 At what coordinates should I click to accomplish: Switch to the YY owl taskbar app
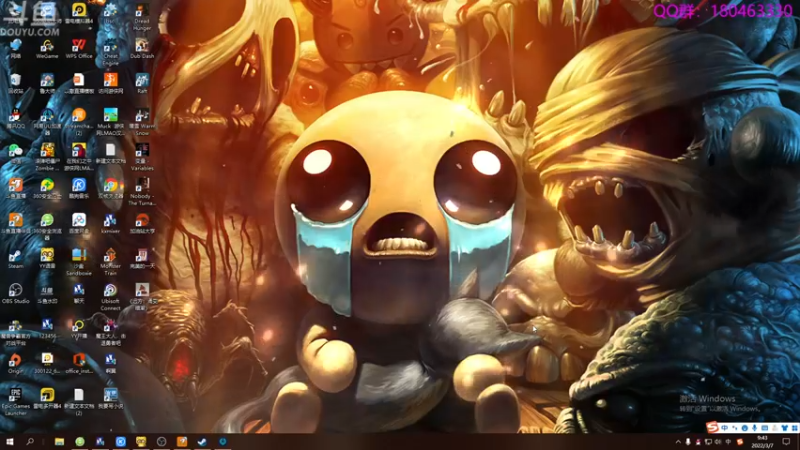[141, 441]
